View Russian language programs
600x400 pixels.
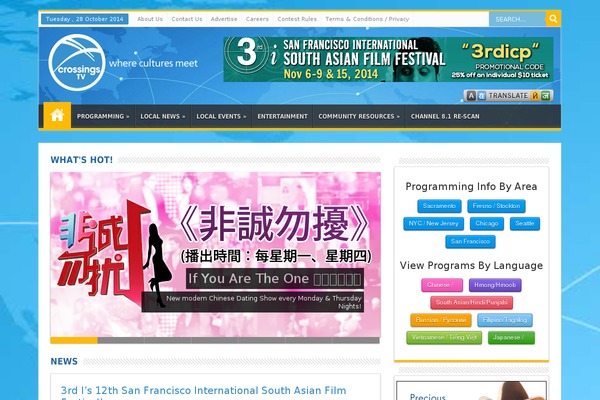tap(441, 320)
